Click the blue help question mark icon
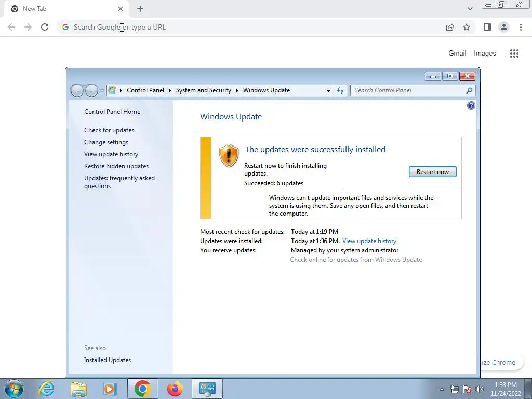 tap(471, 105)
